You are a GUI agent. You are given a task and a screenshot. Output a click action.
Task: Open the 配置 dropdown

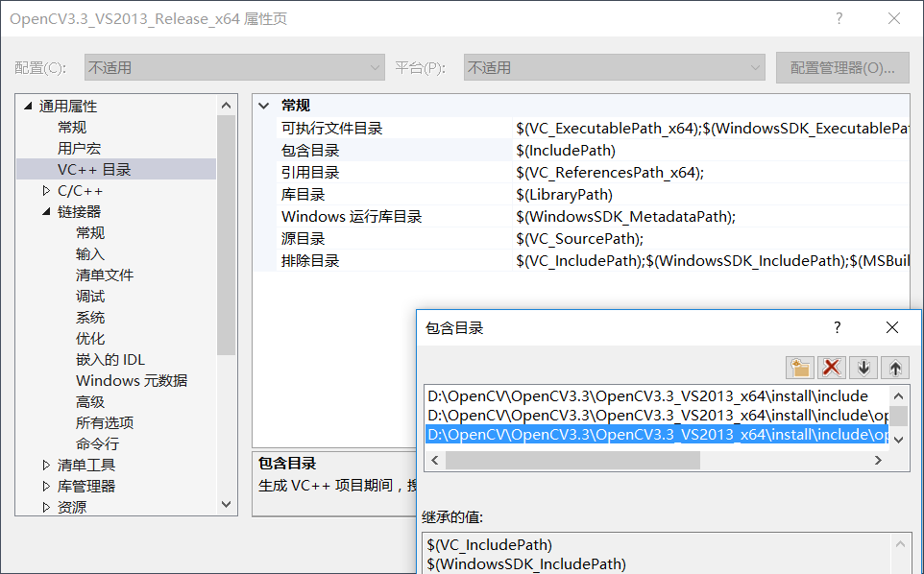tap(234, 68)
